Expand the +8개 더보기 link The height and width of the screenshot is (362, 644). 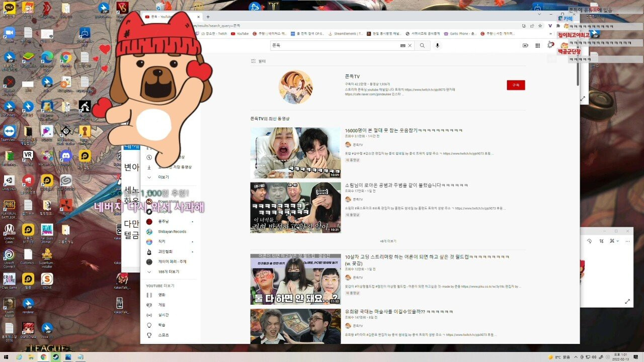click(x=388, y=241)
